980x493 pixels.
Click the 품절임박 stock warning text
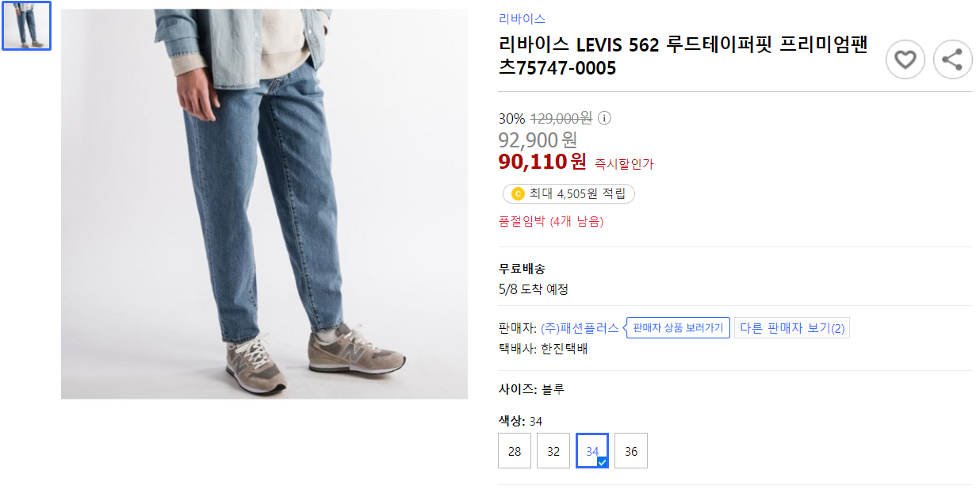pyautogui.click(x=552, y=222)
